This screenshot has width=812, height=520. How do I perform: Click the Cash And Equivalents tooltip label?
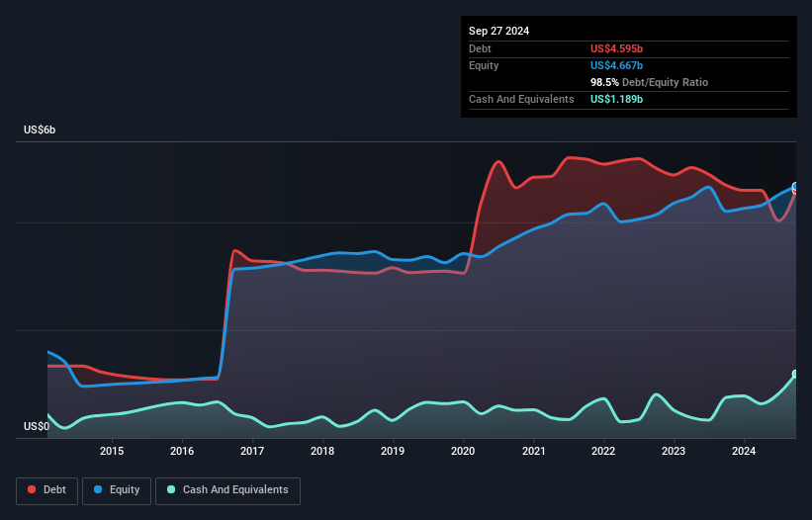(x=521, y=99)
